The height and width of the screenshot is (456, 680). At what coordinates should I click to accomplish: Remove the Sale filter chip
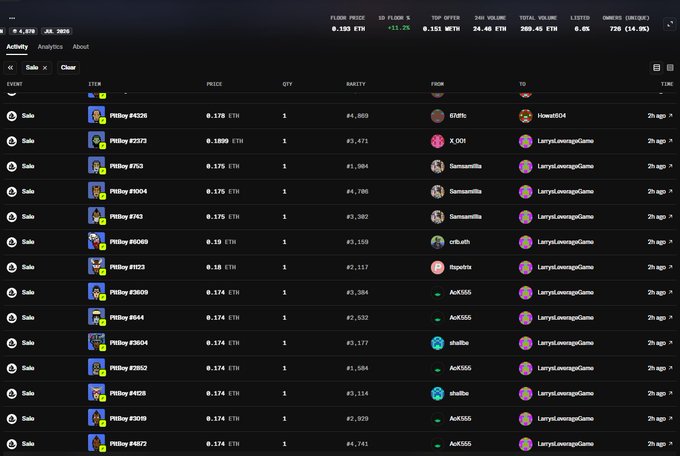(45, 68)
